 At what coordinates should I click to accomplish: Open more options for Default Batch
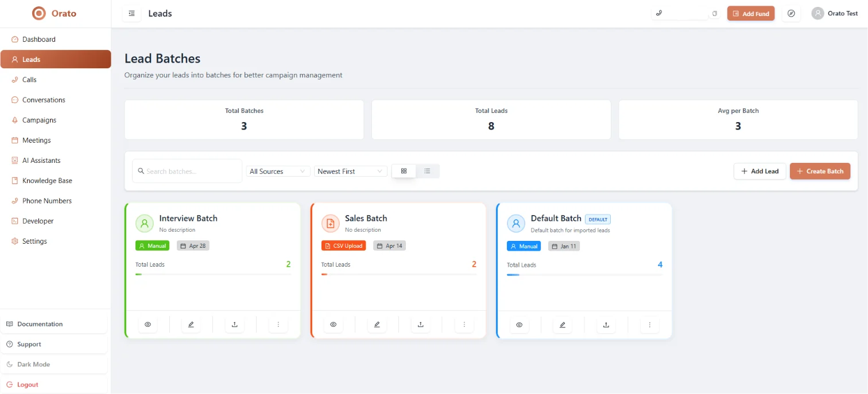click(650, 325)
